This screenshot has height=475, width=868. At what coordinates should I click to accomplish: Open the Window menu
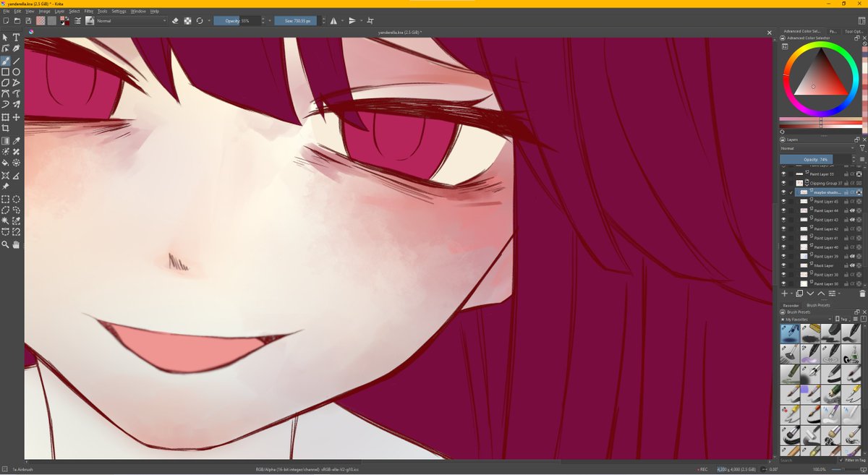pyautogui.click(x=137, y=12)
